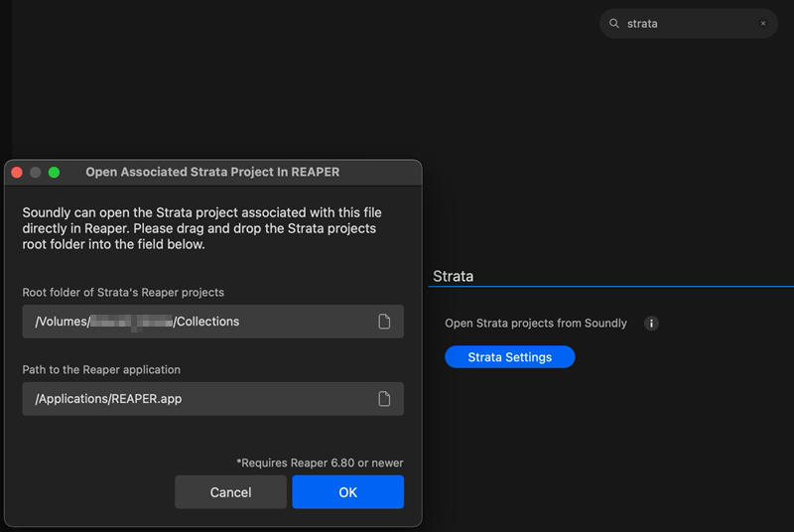The image size is (794, 532).
Task: Click the Open Strata projects from Soundly label
Action: [x=536, y=324]
